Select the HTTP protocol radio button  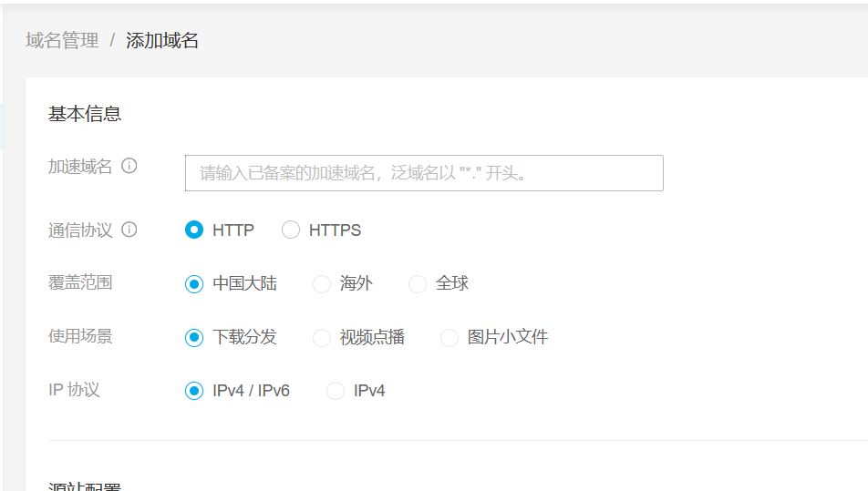tap(194, 230)
